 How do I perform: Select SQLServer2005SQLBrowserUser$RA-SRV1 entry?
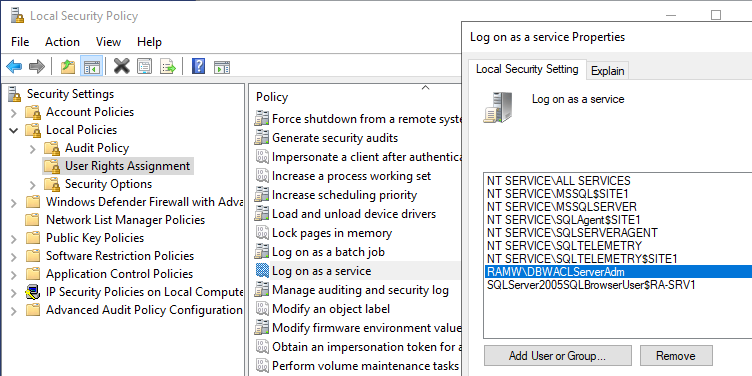coord(591,285)
